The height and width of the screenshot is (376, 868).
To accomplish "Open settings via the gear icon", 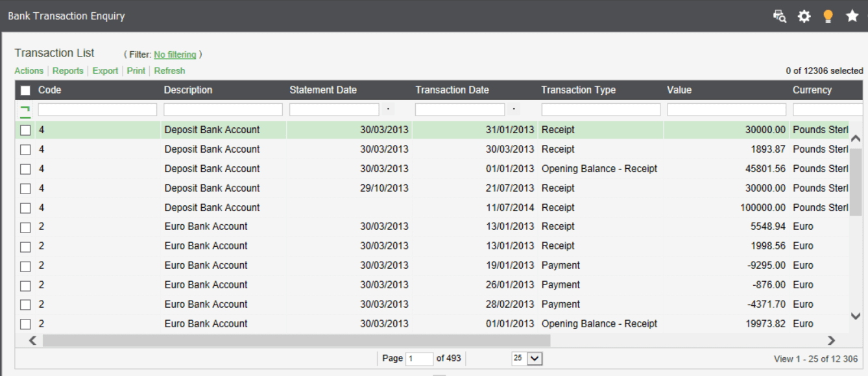I will [x=804, y=16].
